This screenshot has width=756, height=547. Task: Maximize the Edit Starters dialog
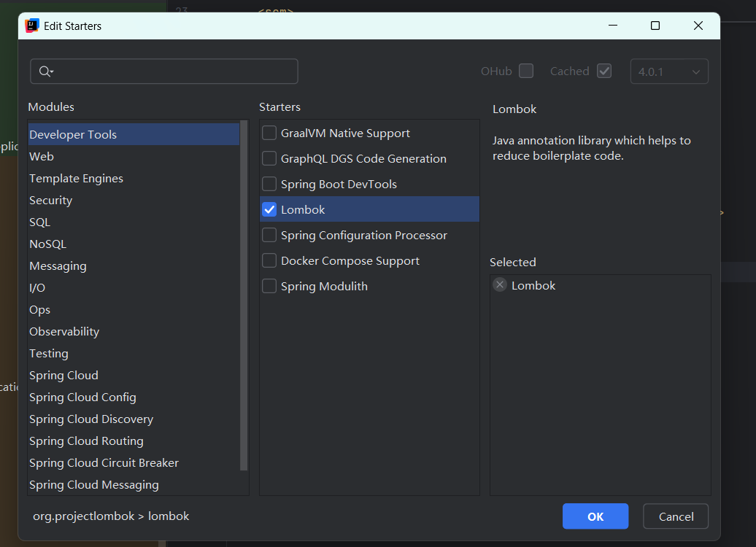(655, 26)
